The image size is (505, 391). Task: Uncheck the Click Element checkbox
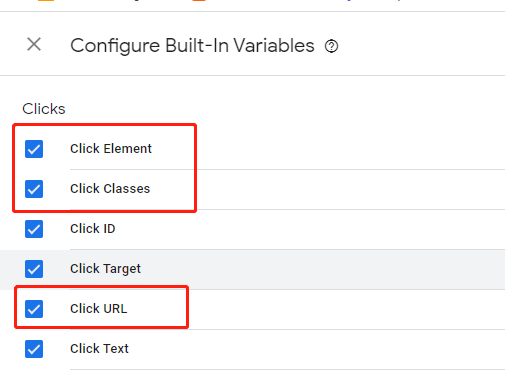coord(34,149)
